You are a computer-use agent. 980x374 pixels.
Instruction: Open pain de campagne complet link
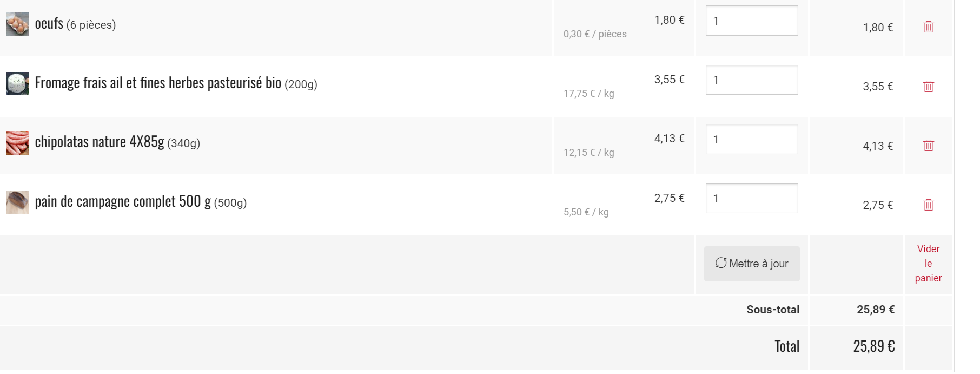tap(123, 202)
